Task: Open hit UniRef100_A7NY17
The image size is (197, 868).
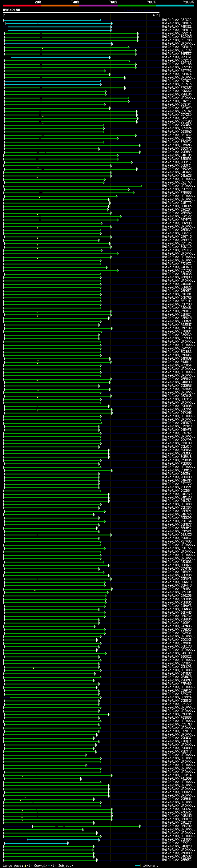Action: pos(177,101)
